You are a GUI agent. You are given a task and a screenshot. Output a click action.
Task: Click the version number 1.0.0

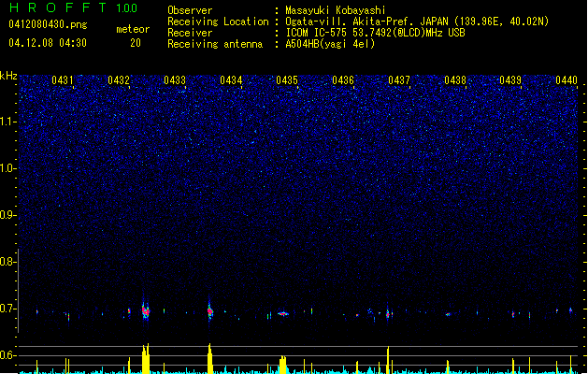(x=126, y=8)
